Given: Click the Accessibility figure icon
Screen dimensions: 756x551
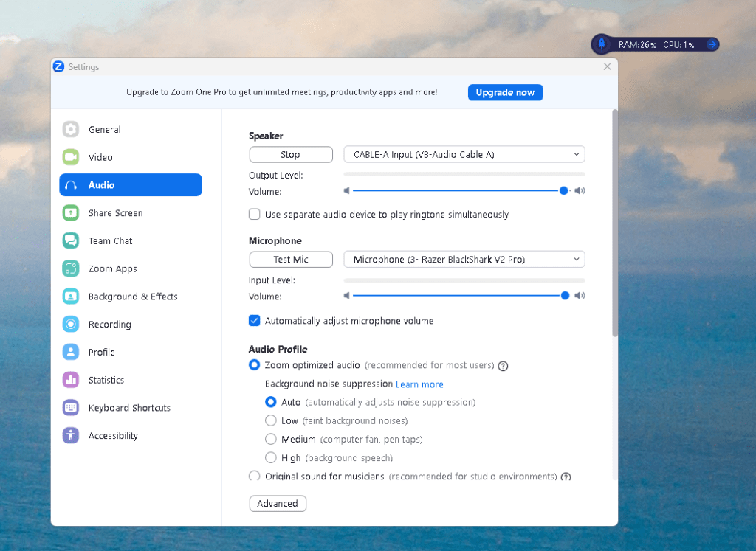Looking at the screenshot, I should tap(71, 435).
